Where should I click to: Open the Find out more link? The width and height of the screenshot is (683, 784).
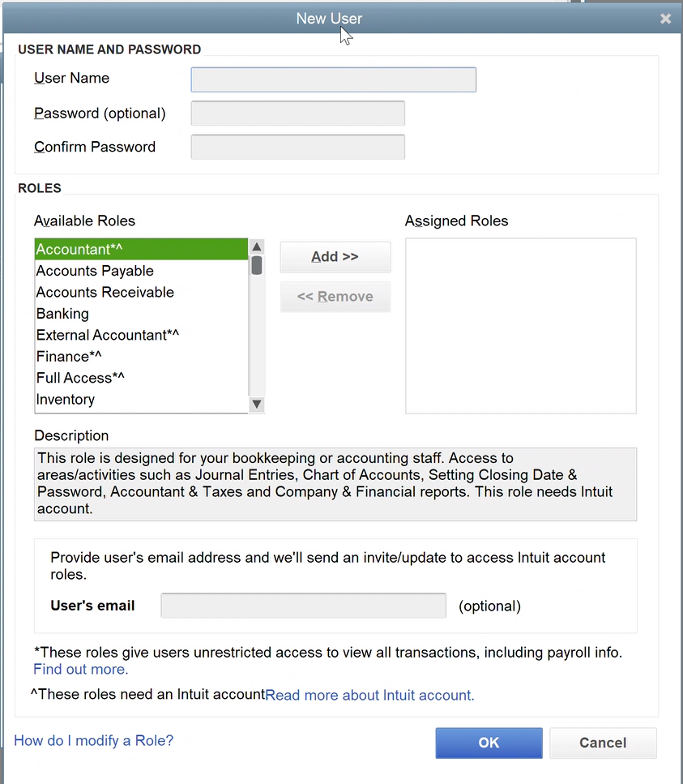80,670
